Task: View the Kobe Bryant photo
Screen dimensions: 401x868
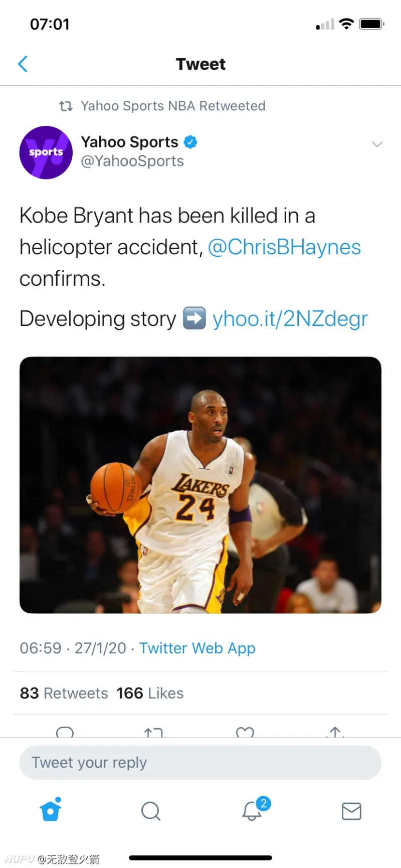Action: click(x=200, y=485)
